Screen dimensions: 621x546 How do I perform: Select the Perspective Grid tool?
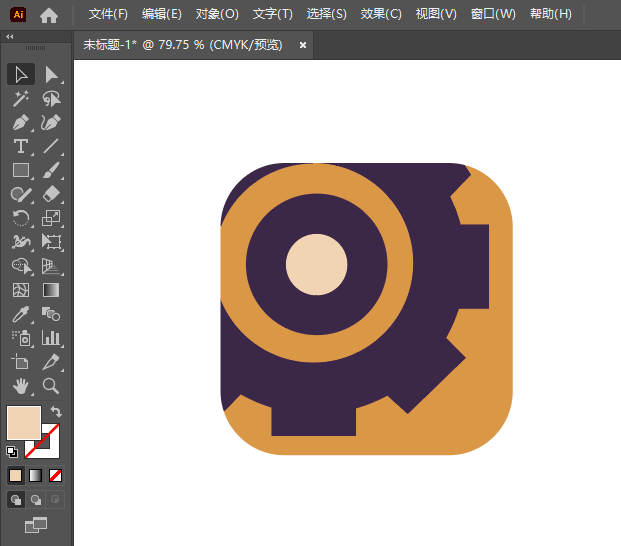click(51, 266)
